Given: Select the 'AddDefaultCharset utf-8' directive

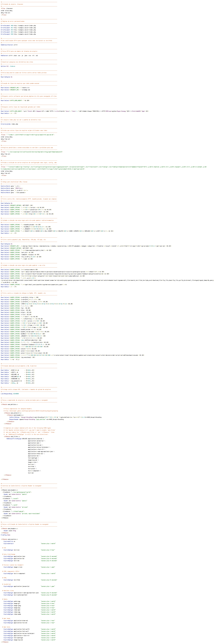Looking at the screenshot, I should (x=9, y=45).
